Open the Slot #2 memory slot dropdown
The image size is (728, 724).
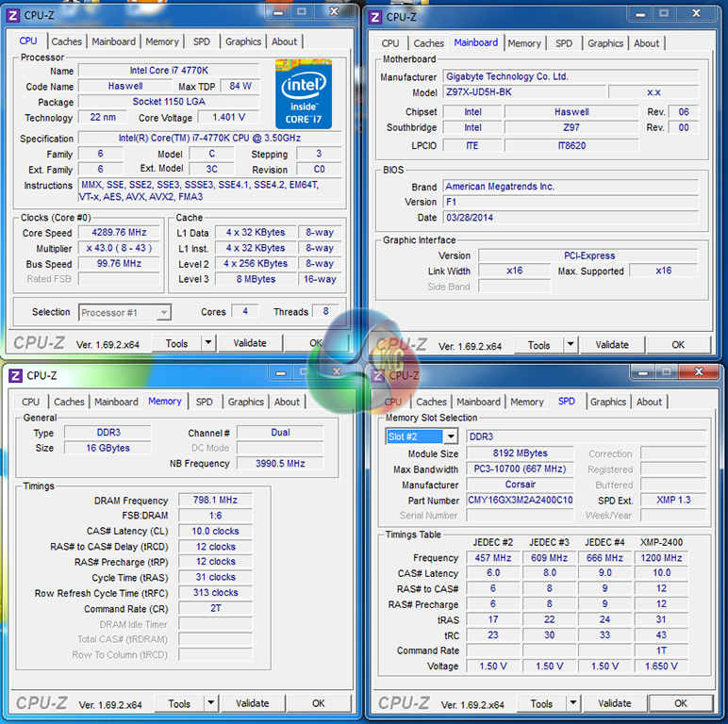click(x=451, y=436)
